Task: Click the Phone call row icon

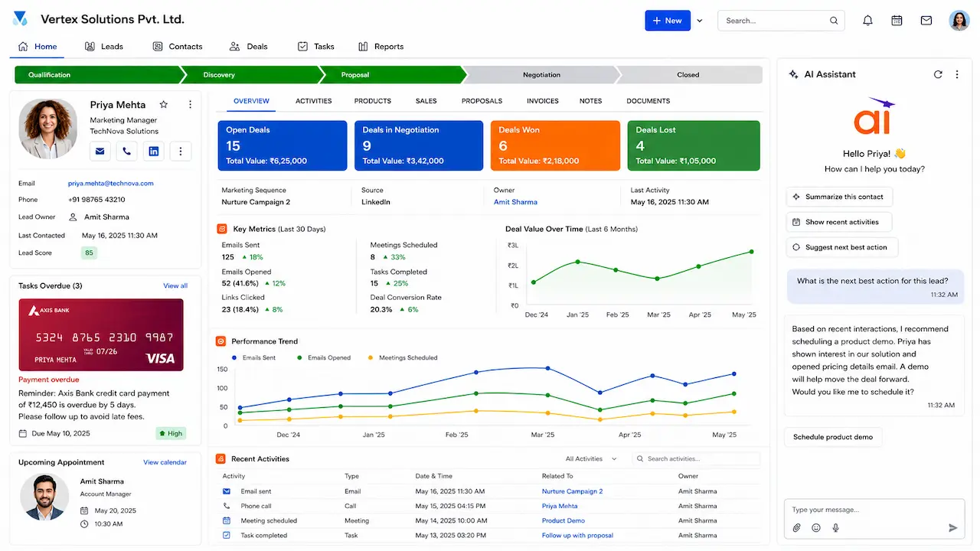Action: tap(227, 506)
